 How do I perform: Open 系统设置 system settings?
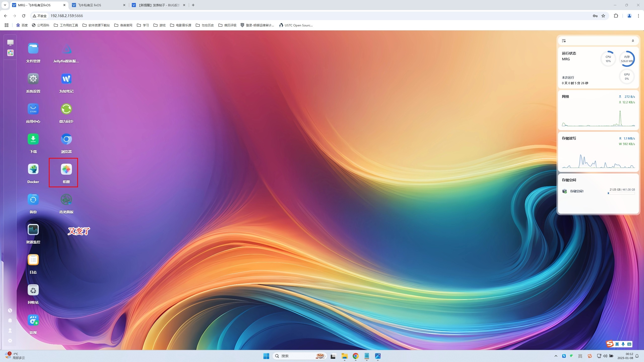coord(33,79)
